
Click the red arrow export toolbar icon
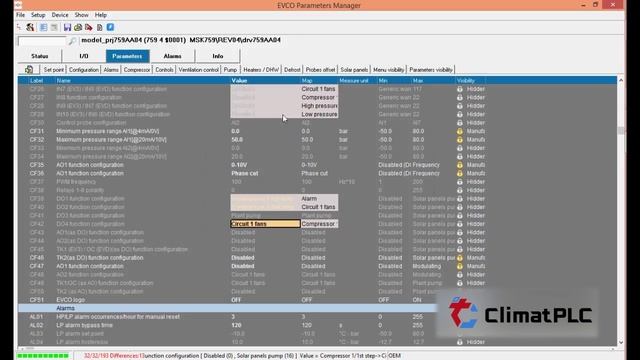pos(89,27)
